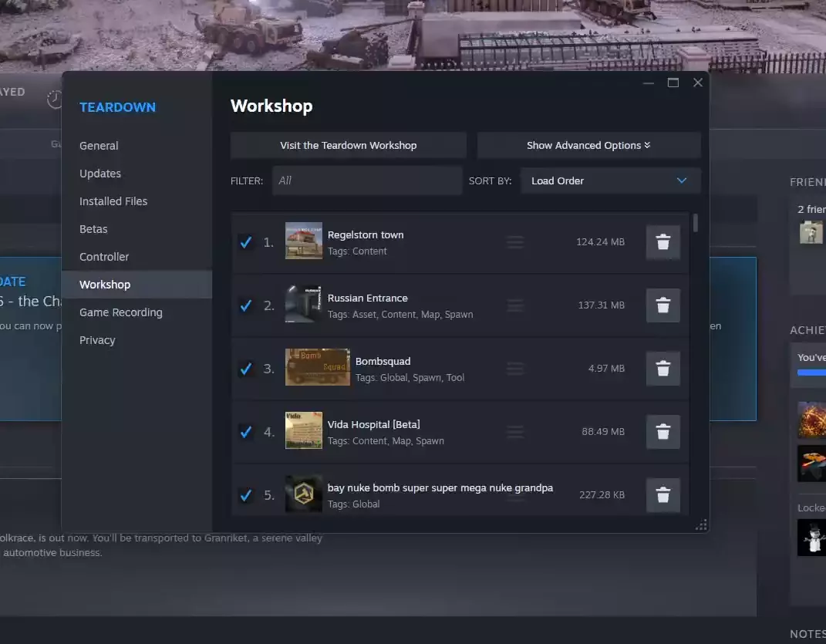Open the Sort By Load Order dropdown
Screen dimensions: 826x644
pyautogui.click(x=611, y=180)
